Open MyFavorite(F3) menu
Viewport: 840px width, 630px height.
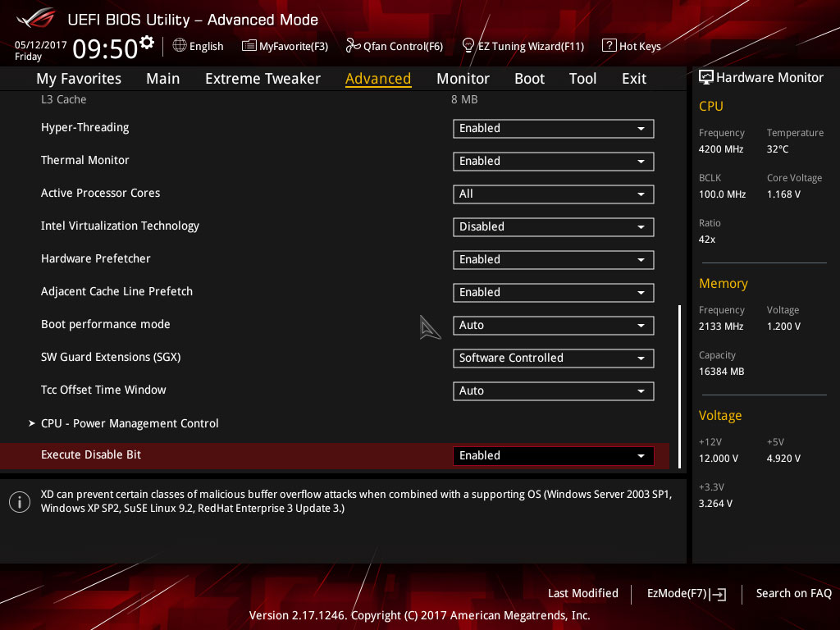click(x=285, y=46)
